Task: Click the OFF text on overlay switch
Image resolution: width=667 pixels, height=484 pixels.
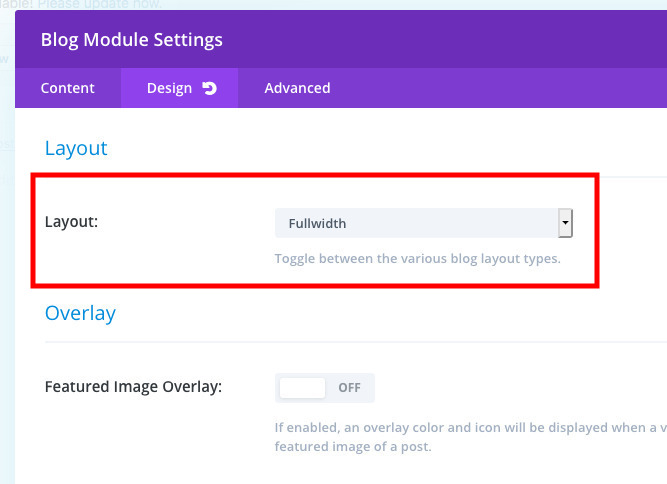Action: coord(349,387)
